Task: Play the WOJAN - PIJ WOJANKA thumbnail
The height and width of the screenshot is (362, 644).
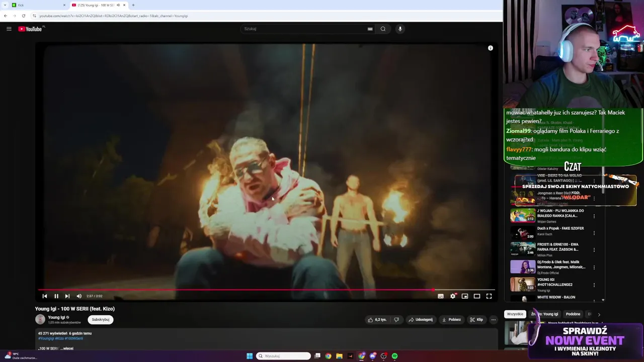Action: pos(523,215)
